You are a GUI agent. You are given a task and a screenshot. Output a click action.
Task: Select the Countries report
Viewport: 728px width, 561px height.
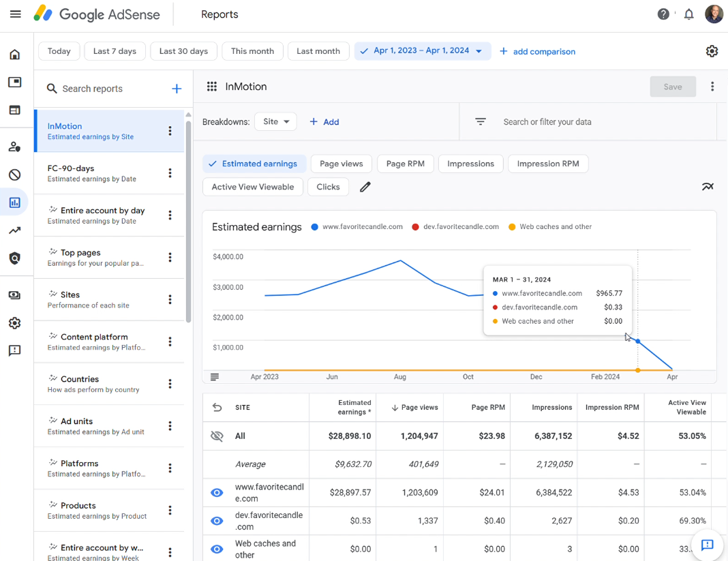point(109,384)
